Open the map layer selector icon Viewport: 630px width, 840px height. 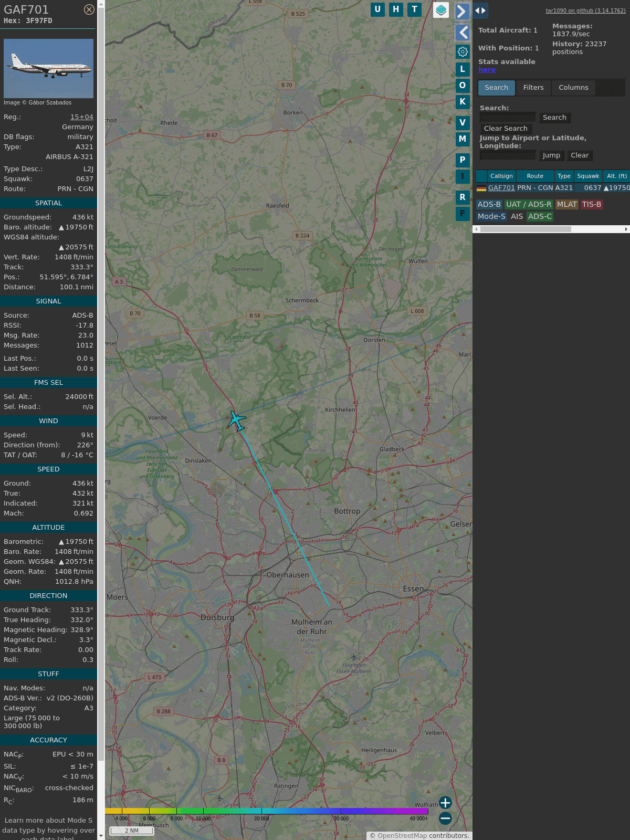(x=441, y=10)
